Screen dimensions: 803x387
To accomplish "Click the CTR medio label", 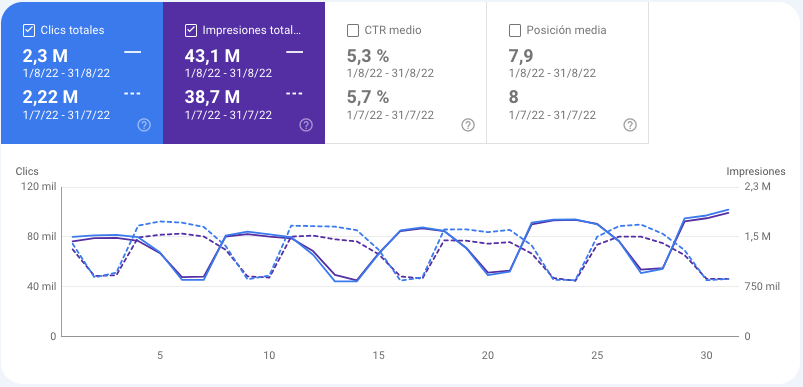I will click(x=393, y=30).
